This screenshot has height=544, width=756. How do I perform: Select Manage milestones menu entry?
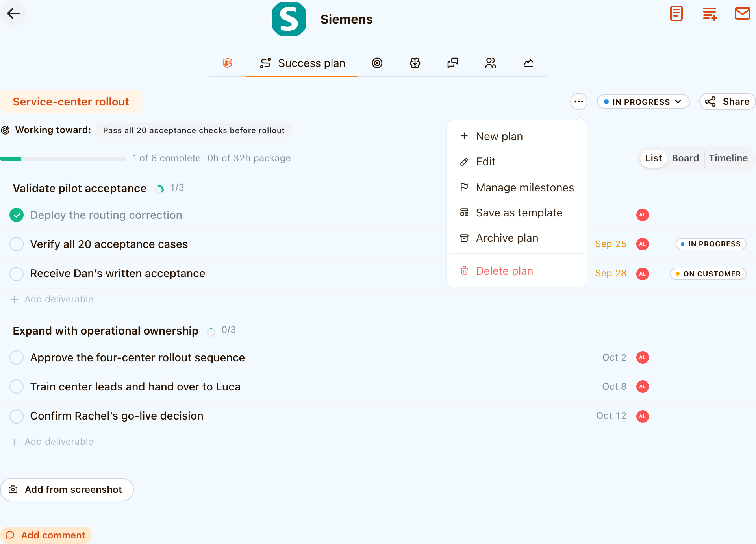click(x=517, y=187)
